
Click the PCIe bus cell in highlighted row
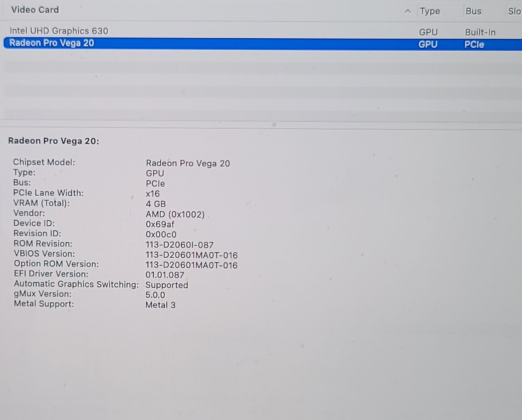pos(474,44)
